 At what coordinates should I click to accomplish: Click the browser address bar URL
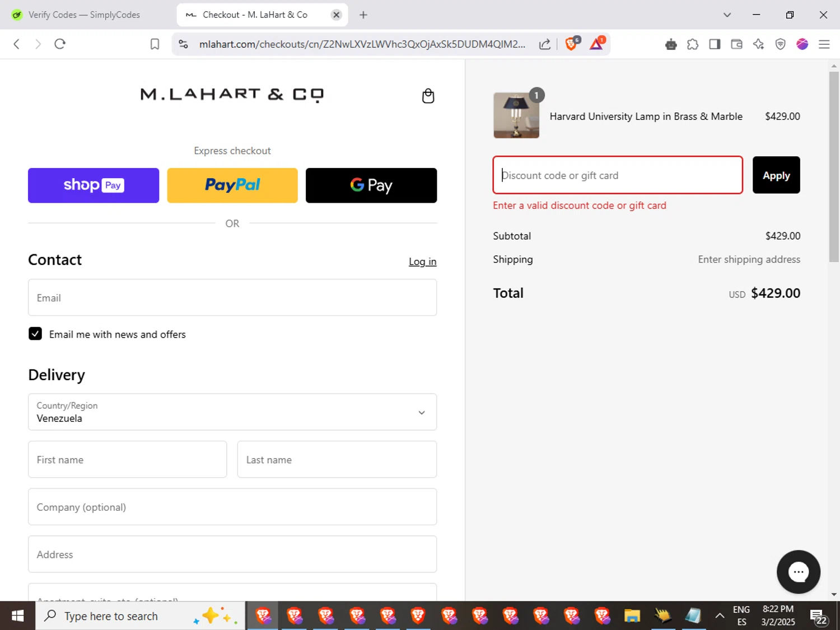tap(362, 44)
